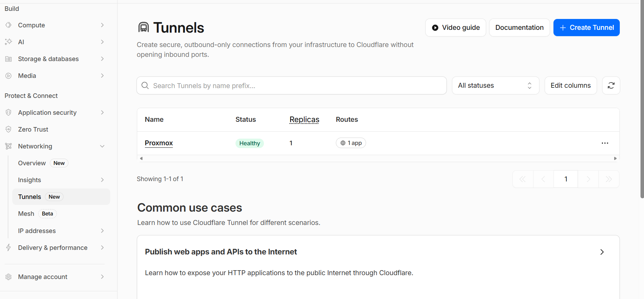Click the Compute sidebar icon
The image size is (644, 299).
tap(8, 25)
